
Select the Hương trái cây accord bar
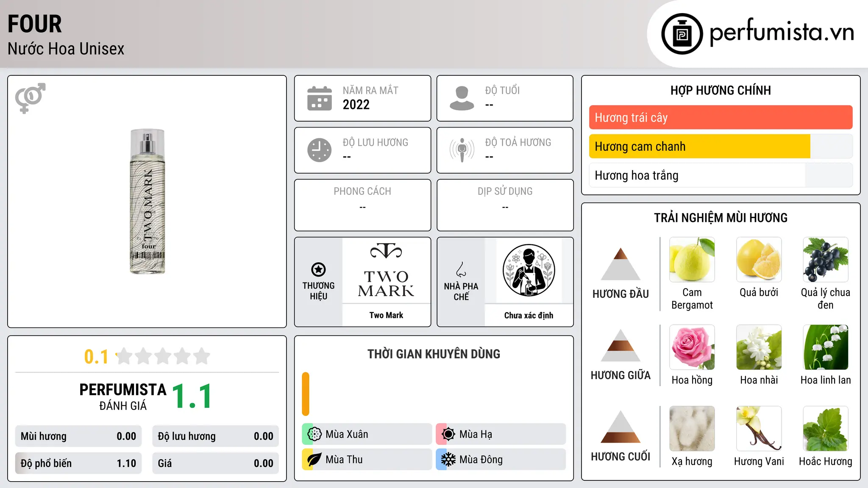click(721, 117)
